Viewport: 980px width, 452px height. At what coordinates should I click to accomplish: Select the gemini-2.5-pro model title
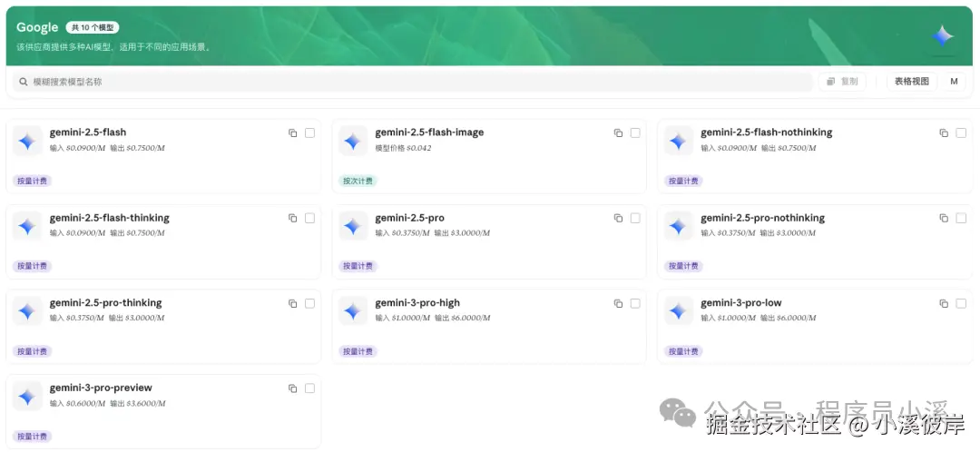click(410, 218)
